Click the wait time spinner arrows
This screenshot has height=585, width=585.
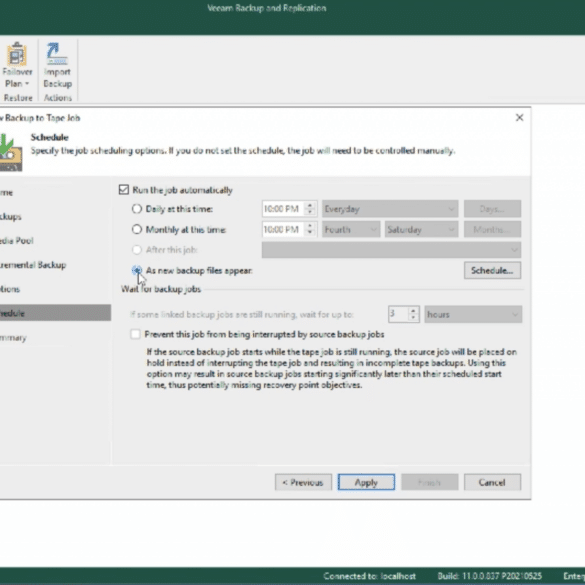(413, 314)
